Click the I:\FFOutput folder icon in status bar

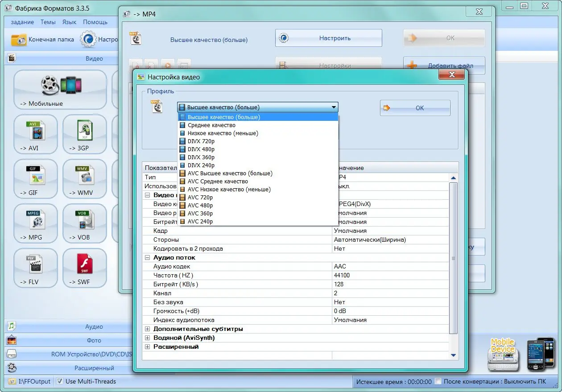point(12,382)
